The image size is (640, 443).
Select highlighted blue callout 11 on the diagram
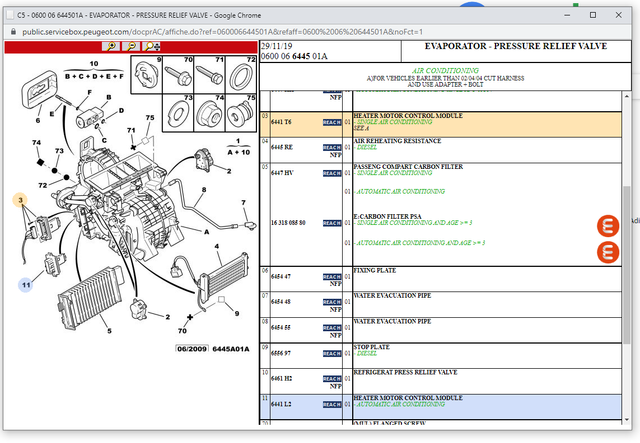pyautogui.click(x=26, y=285)
